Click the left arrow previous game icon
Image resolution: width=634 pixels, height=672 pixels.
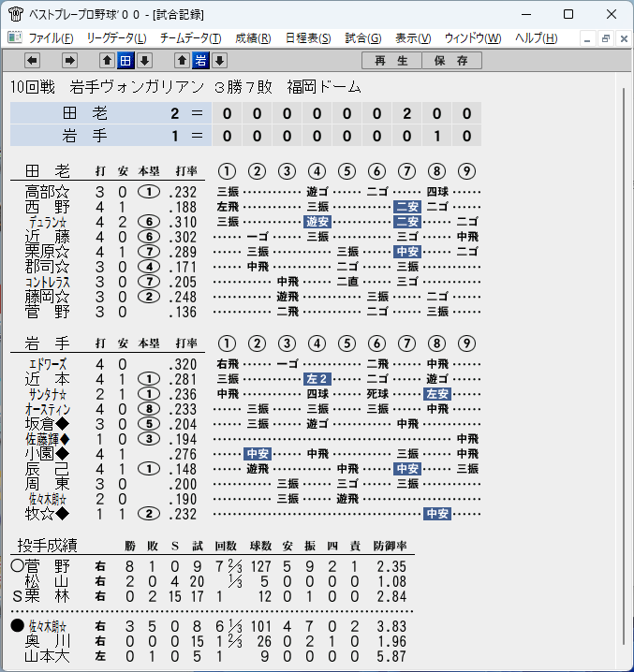pos(32,61)
